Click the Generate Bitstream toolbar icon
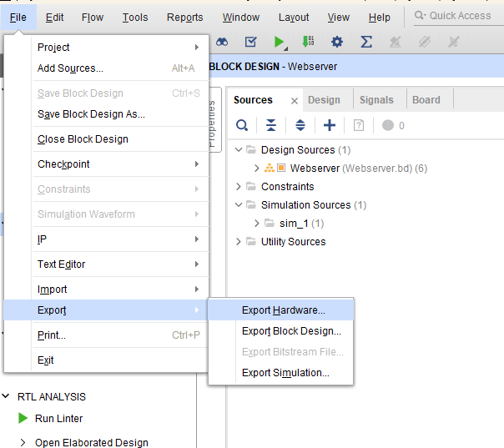Screen dimensions: 504x448 tap(308, 42)
